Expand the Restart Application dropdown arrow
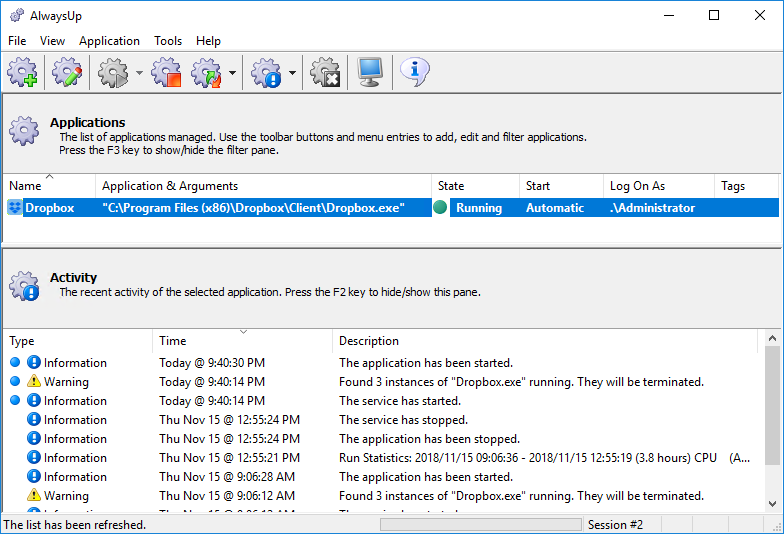This screenshot has width=784, height=534. point(232,73)
